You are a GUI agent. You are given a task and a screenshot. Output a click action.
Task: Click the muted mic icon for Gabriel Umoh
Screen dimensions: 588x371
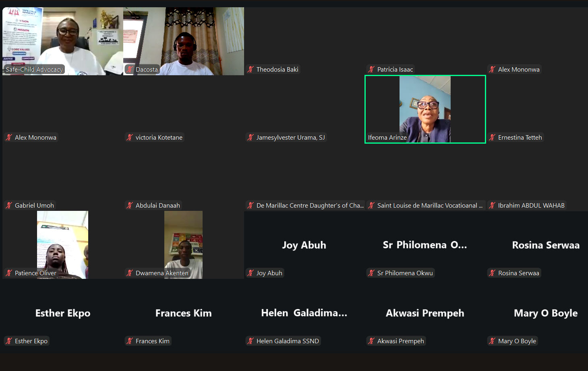9,206
